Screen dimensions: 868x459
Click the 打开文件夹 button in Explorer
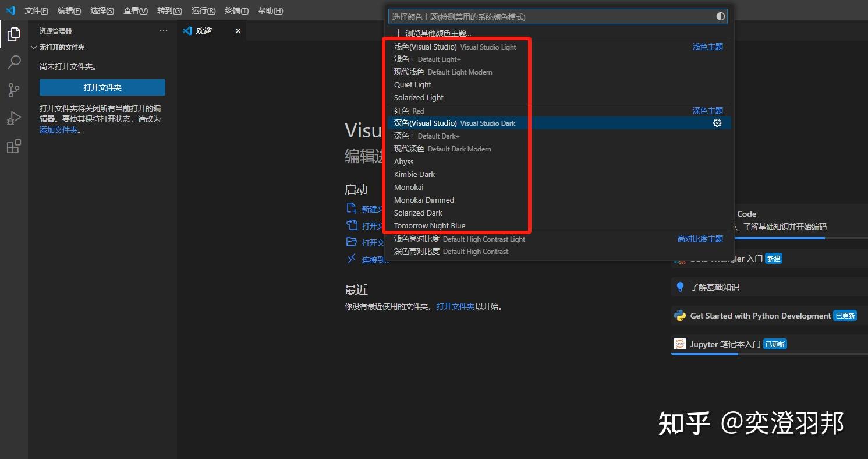(102, 87)
